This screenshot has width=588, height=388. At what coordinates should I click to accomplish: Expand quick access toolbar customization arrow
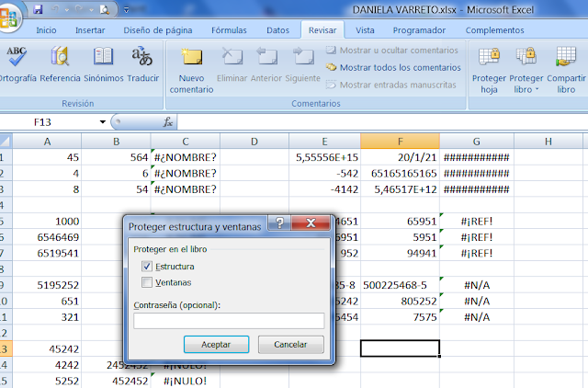(127, 10)
